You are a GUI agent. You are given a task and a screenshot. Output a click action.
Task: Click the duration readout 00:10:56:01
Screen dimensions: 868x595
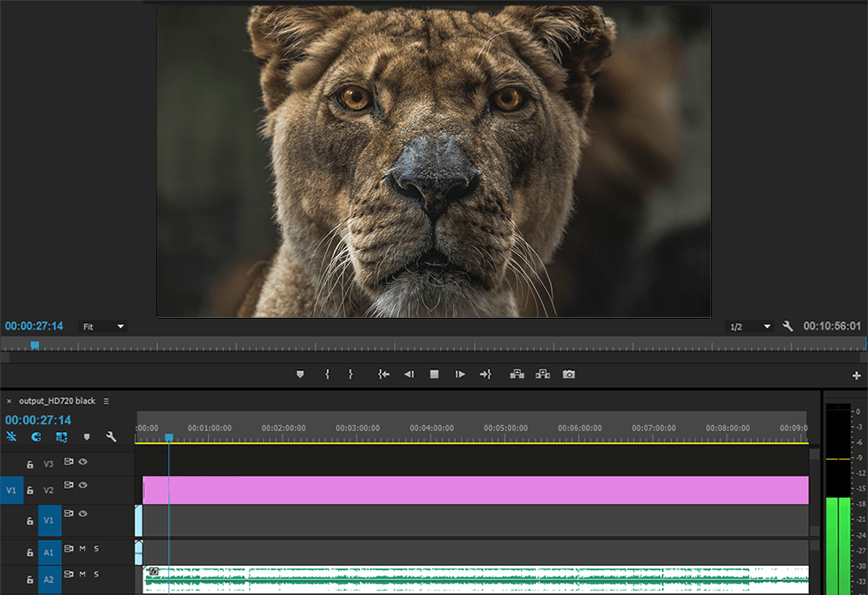[832, 326]
